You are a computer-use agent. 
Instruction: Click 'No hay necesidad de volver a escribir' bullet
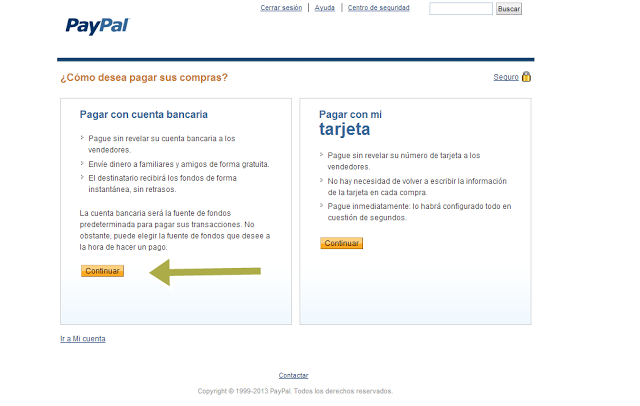(417, 186)
